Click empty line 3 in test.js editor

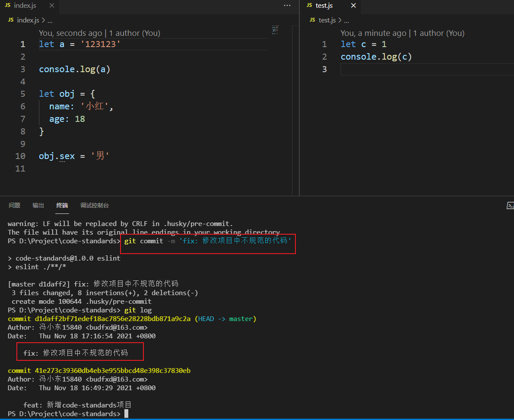(x=427, y=69)
